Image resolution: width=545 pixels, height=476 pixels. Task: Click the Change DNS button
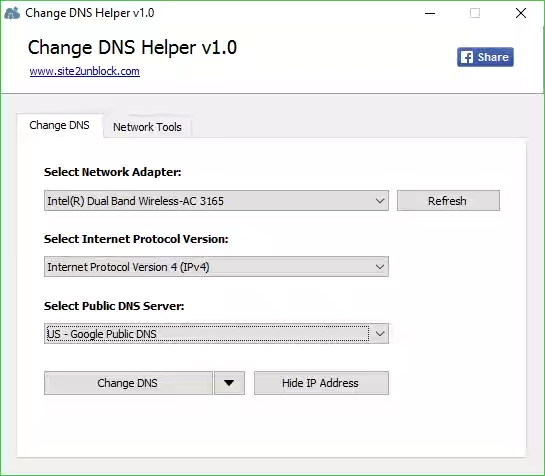128,383
